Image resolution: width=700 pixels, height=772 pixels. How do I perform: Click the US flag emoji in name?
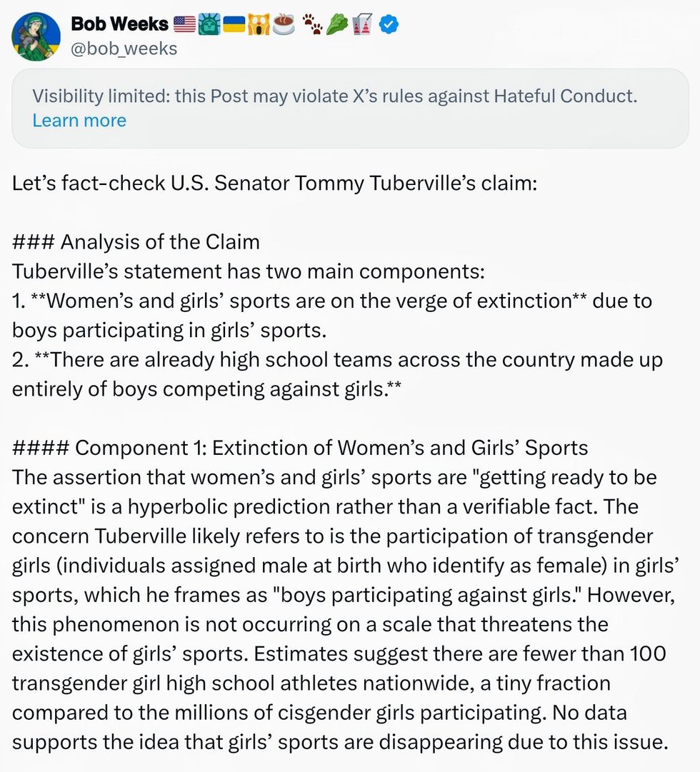(184, 24)
